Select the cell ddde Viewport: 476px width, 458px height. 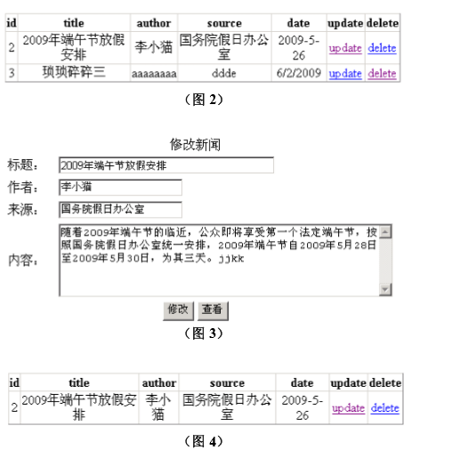pyautogui.click(x=224, y=73)
